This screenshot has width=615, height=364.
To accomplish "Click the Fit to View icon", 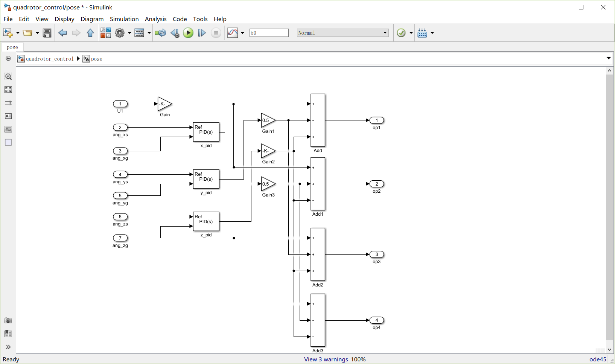I will (x=8, y=90).
